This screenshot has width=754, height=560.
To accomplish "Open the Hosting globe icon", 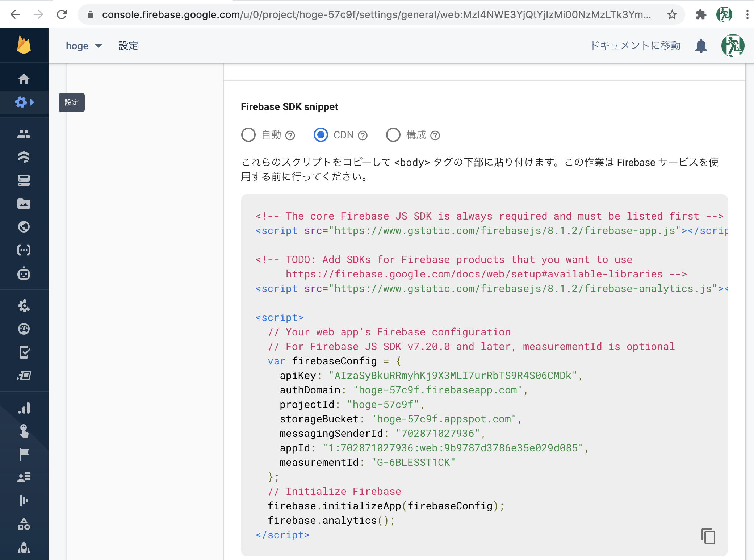I will pyautogui.click(x=24, y=227).
